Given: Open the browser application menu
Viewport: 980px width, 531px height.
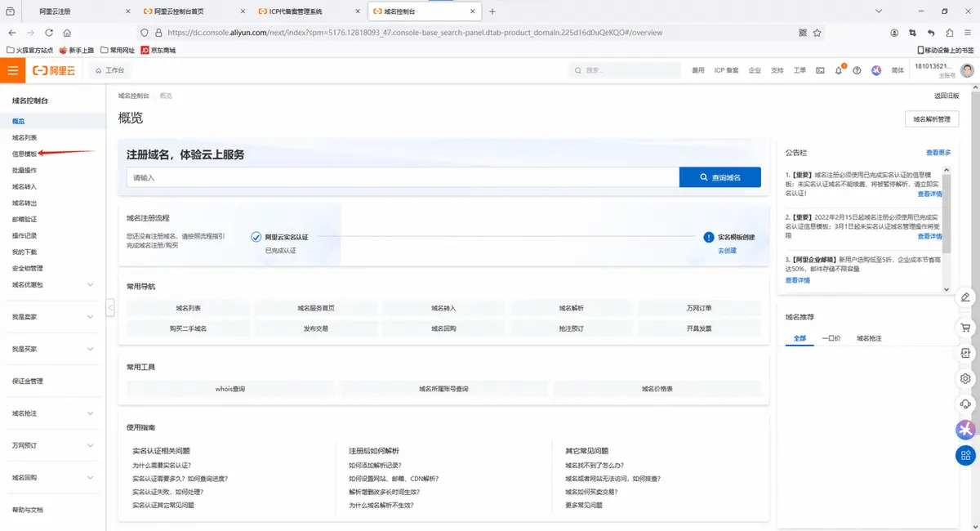Looking at the screenshot, I should point(968,33).
